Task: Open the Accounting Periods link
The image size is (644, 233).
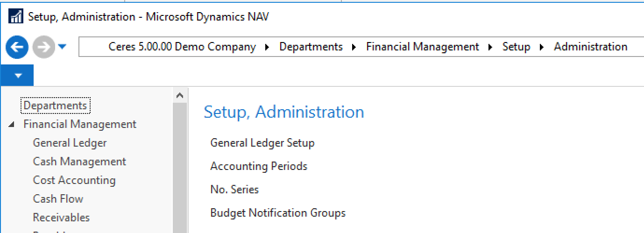Action: point(259,166)
